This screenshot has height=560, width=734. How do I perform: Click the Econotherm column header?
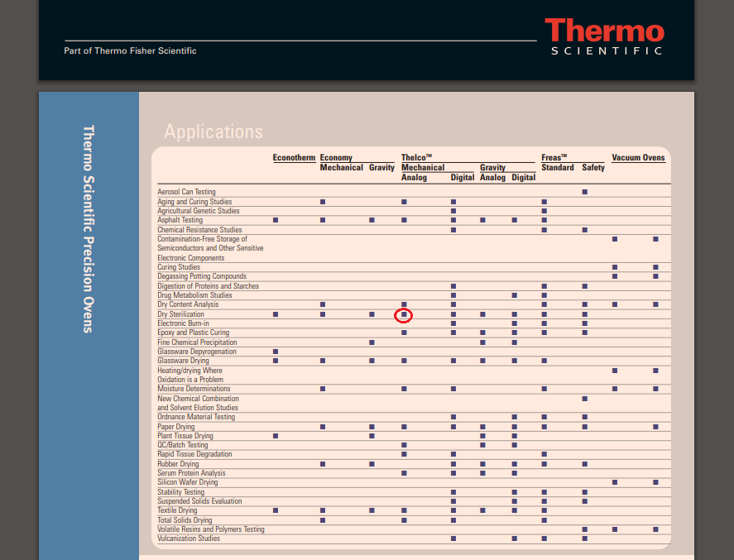[294, 157]
